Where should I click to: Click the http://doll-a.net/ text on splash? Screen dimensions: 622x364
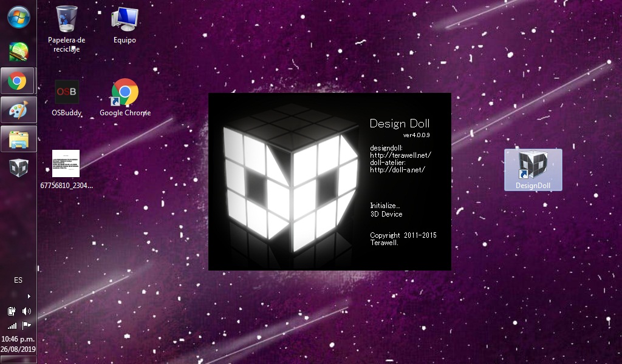pyautogui.click(x=397, y=169)
